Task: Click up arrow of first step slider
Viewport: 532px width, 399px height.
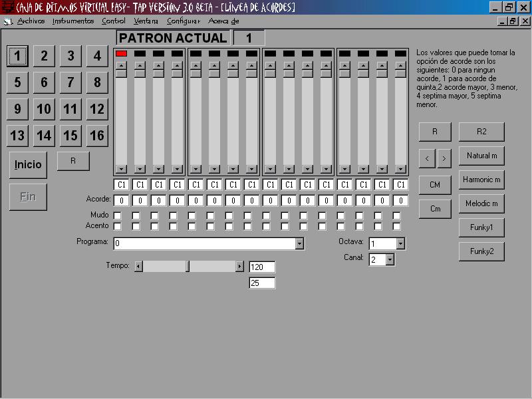Action: point(121,65)
